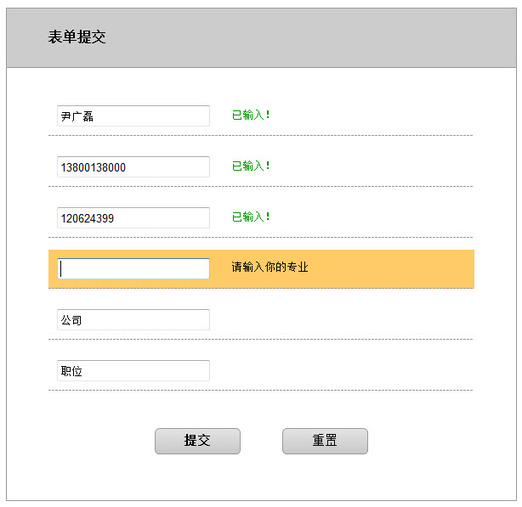Click blank space right of the 公司 field
522x507 pixels.
point(340,320)
